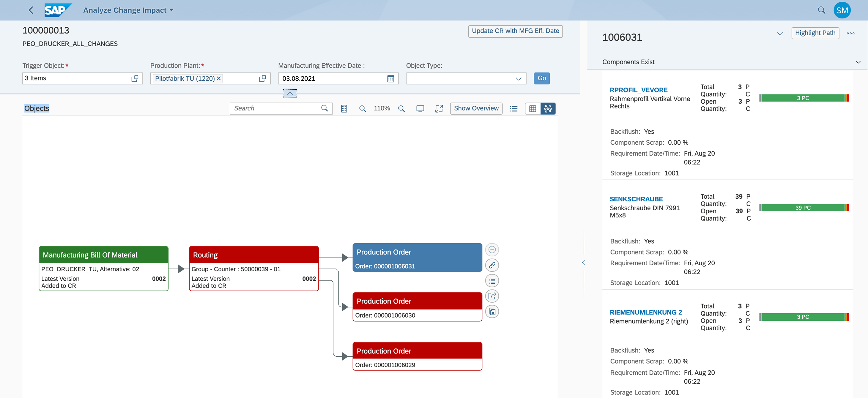Screen dimensions: 868x398
Task: Open the graph legend icon
Action: tap(344, 109)
